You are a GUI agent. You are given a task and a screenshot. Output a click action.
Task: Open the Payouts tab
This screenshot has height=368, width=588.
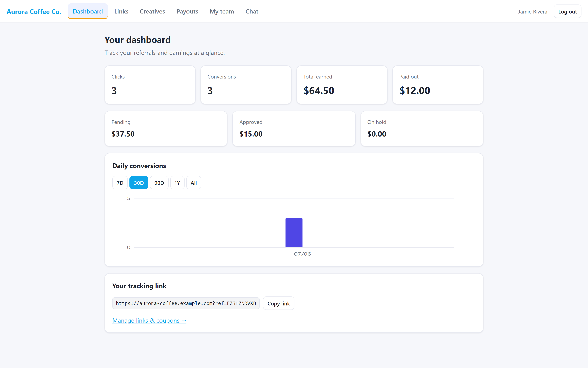[187, 11]
